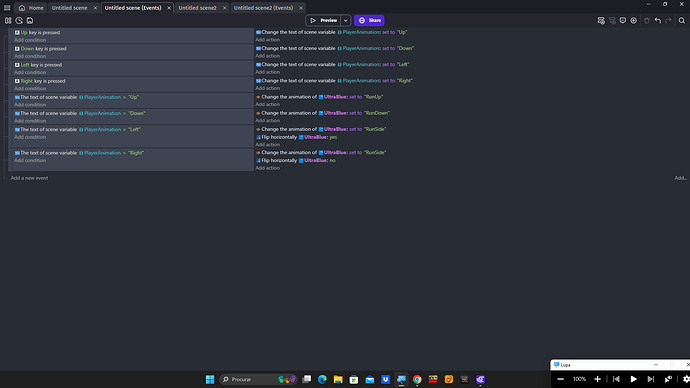Select action setting PlayerAnimation to "Up"
690x388 pixels.
point(332,32)
